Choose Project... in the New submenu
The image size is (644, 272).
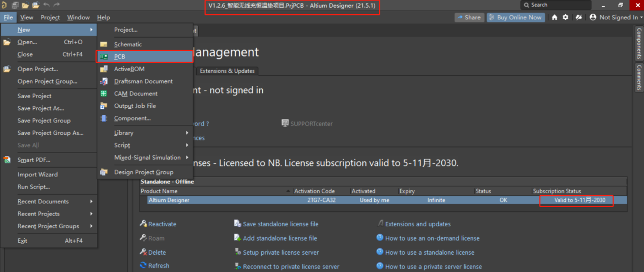point(126,30)
